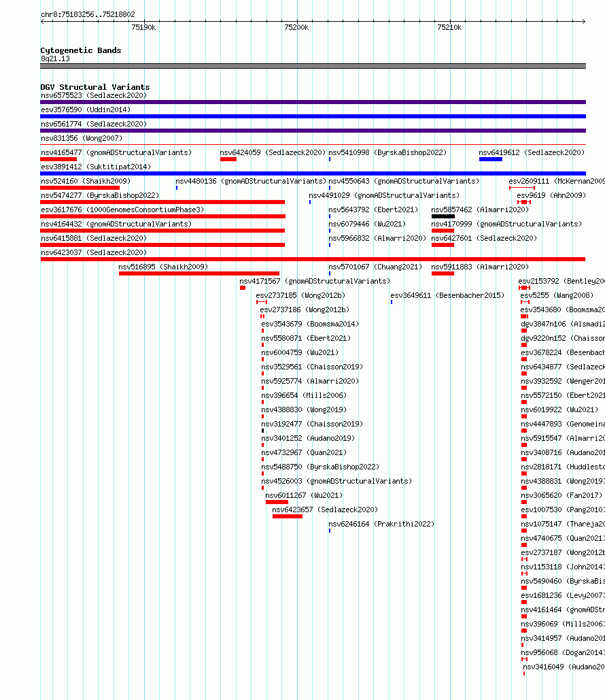
Task: Click the blue bar under esv3576590
Action: (313, 116)
